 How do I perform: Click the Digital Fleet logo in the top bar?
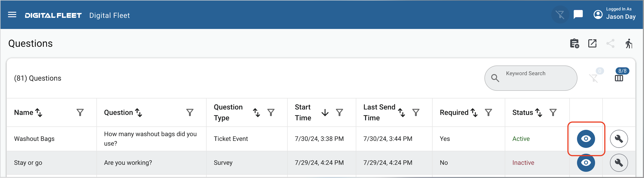(x=53, y=14)
